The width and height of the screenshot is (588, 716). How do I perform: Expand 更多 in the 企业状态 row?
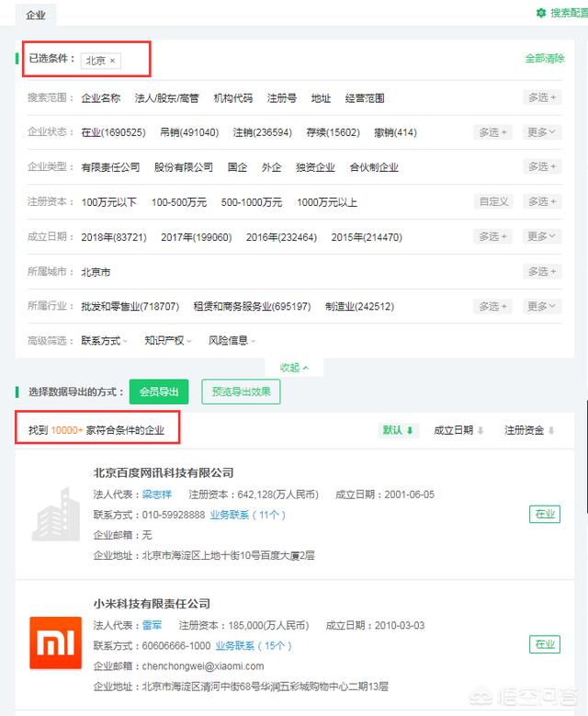(542, 132)
